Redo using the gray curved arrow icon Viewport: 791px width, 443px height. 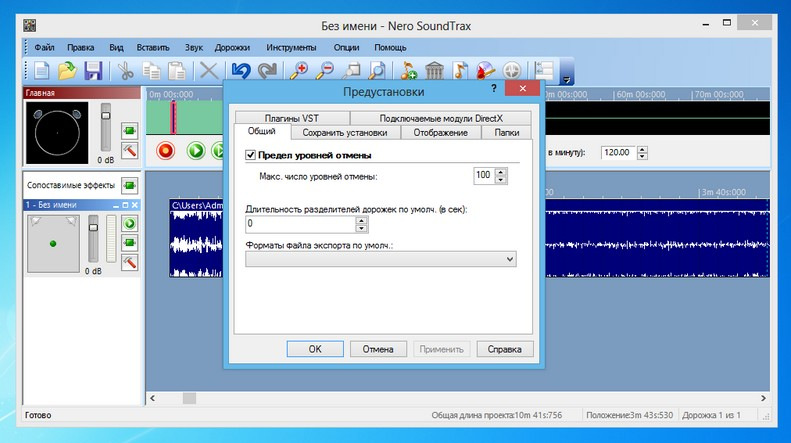tap(267, 71)
